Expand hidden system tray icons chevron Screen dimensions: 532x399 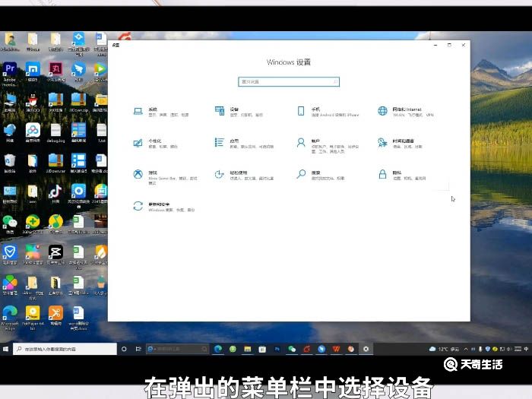[x=466, y=349]
